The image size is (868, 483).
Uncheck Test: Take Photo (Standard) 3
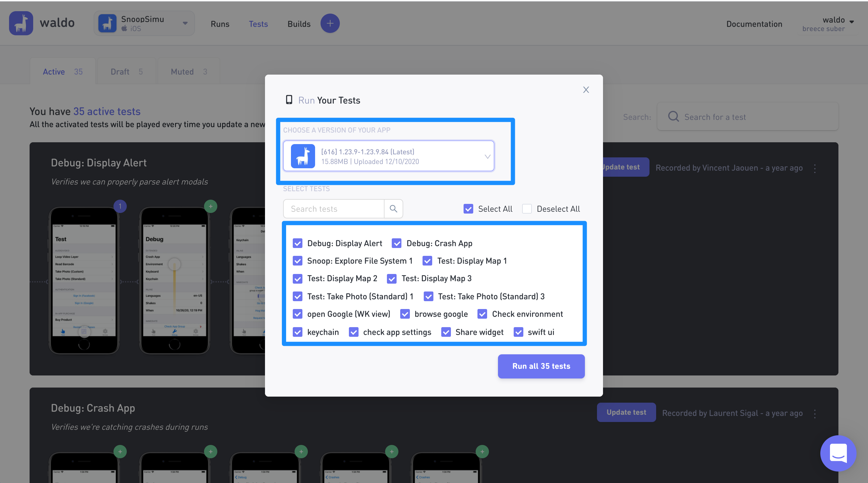(x=428, y=297)
